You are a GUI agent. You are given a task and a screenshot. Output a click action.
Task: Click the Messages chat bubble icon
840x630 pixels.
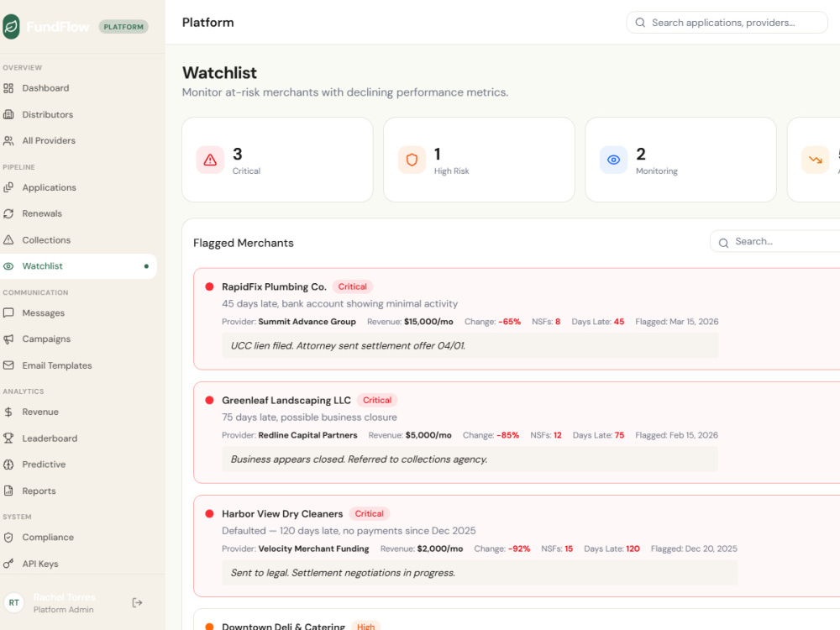[8, 312]
